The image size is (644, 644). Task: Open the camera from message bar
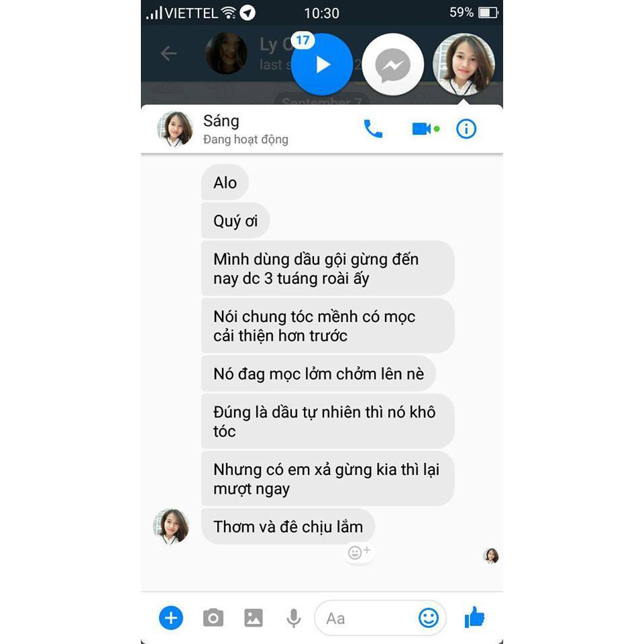[x=213, y=618]
